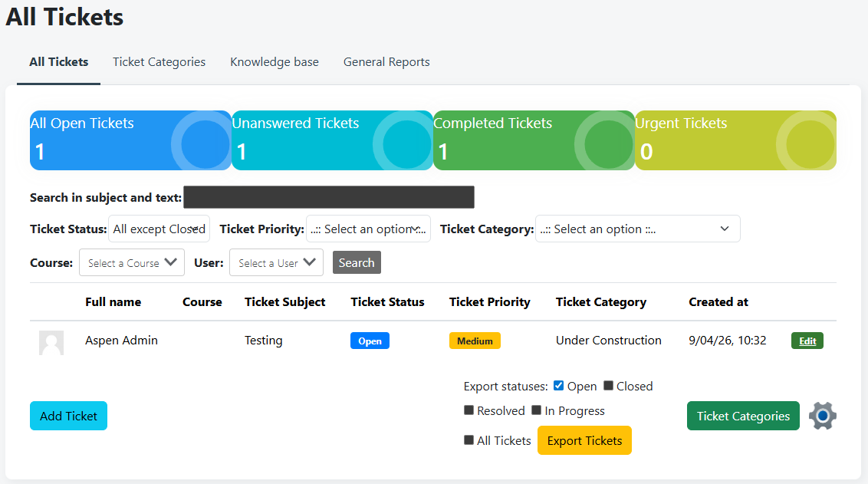Screen dimensions: 868x484
Task: Switch to the Knowledge base tab
Action: 275,62
